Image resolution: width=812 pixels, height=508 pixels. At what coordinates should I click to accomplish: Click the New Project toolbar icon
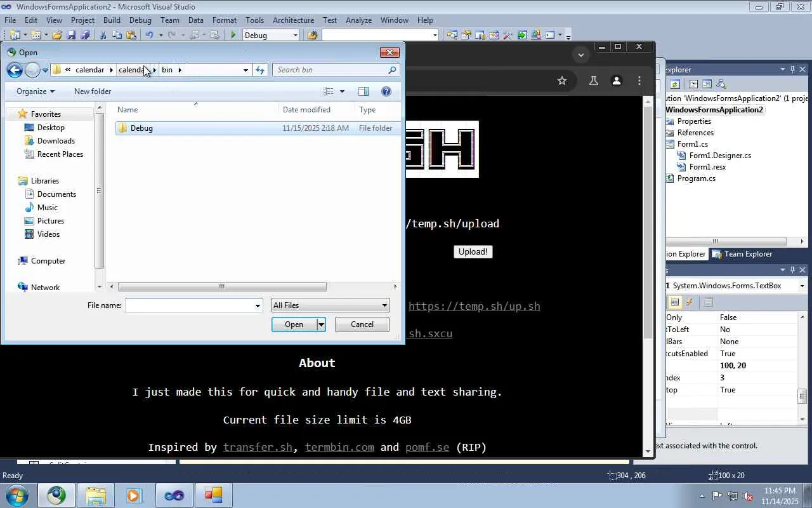(15, 36)
